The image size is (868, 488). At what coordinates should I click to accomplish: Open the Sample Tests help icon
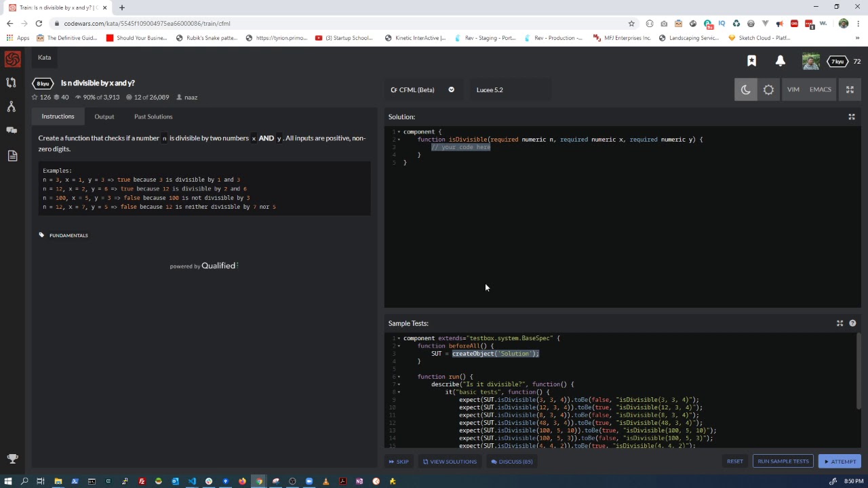852,323
